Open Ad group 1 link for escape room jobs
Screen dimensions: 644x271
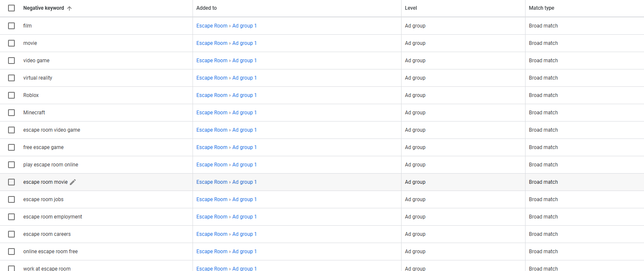coord(245,199)
